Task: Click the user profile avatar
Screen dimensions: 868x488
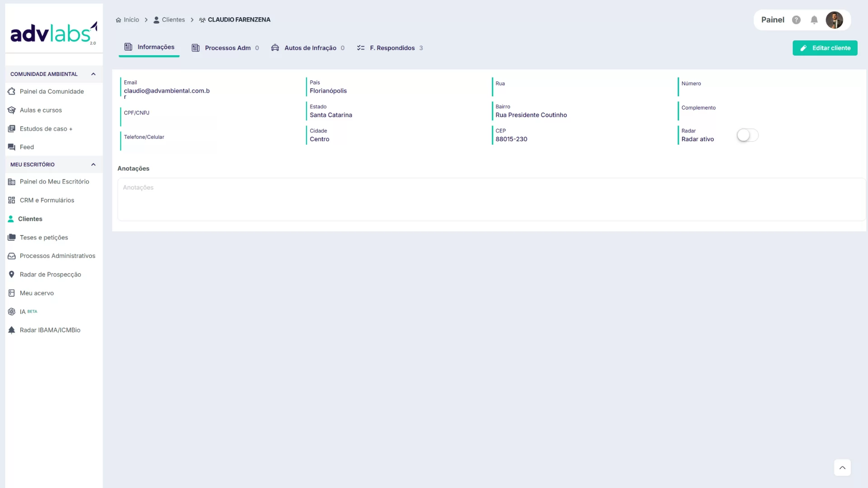Action: pos(834,20)
